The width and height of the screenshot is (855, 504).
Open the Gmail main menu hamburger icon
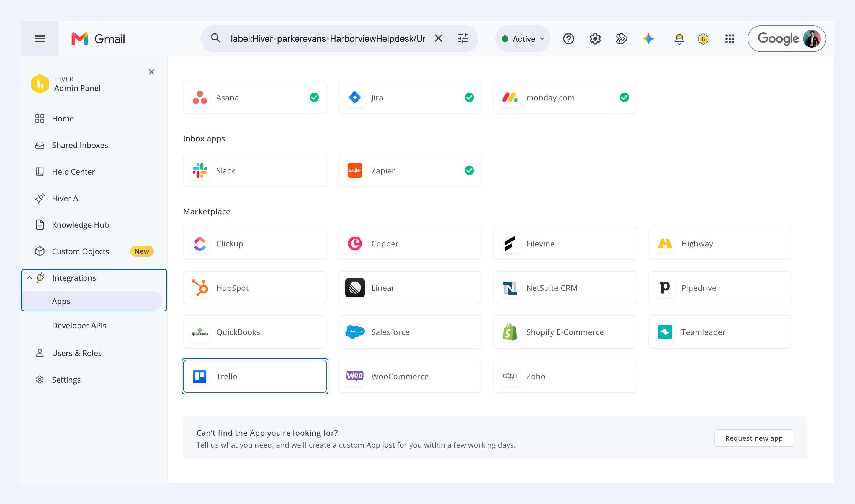40,39
